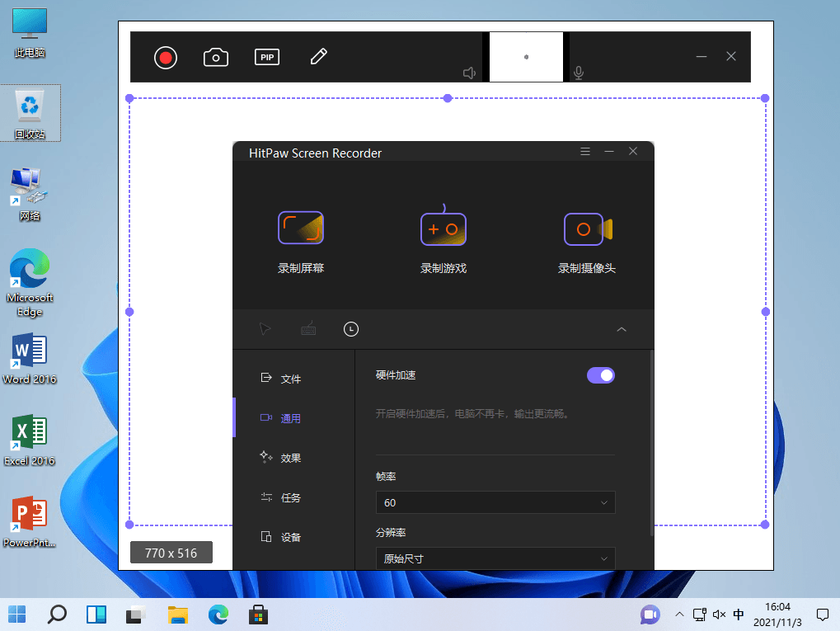
Task: Close the recording toolbar
Action: (730, 56)
